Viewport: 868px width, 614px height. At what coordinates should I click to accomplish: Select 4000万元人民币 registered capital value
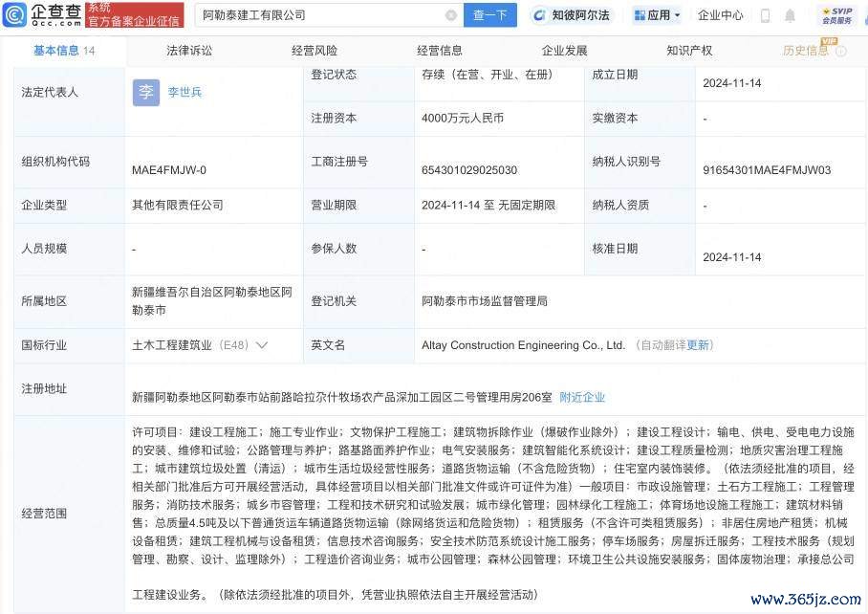point(463,118)
